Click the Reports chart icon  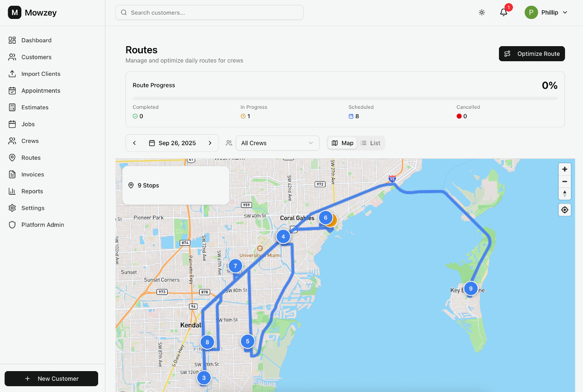13,191
